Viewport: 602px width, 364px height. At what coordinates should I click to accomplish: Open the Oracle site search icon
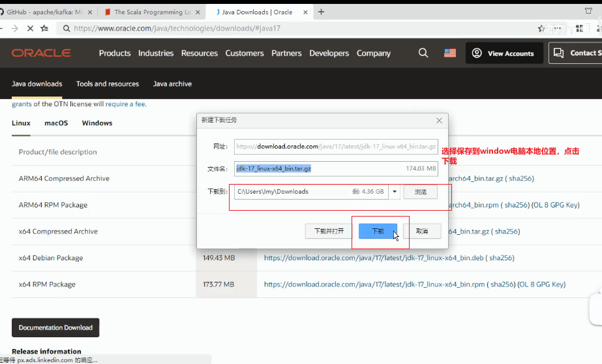[x=423, y=53]
